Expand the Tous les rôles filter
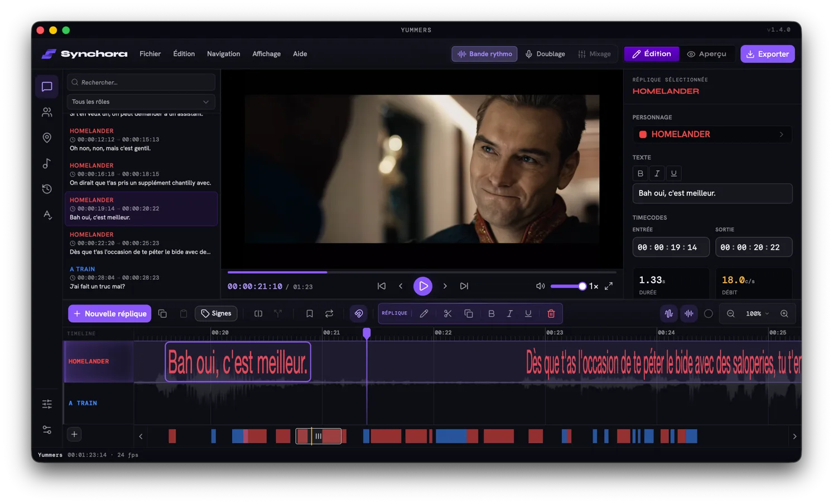Viewport: 833px width, 504px height. click(141, 102)
